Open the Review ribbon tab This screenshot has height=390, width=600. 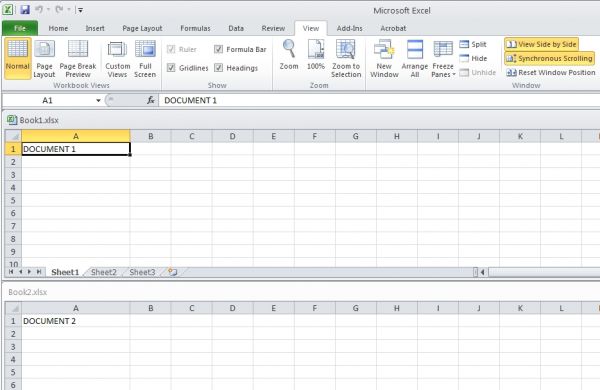[x=273, y=28]
